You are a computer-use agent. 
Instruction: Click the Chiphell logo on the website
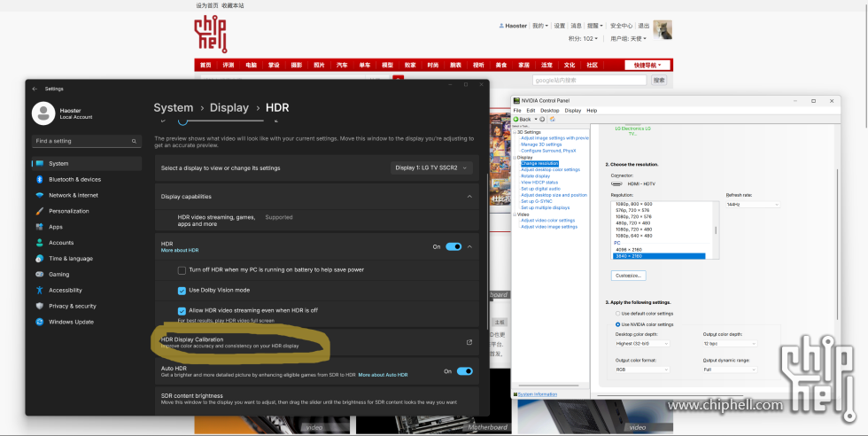[x=211, y=35]
